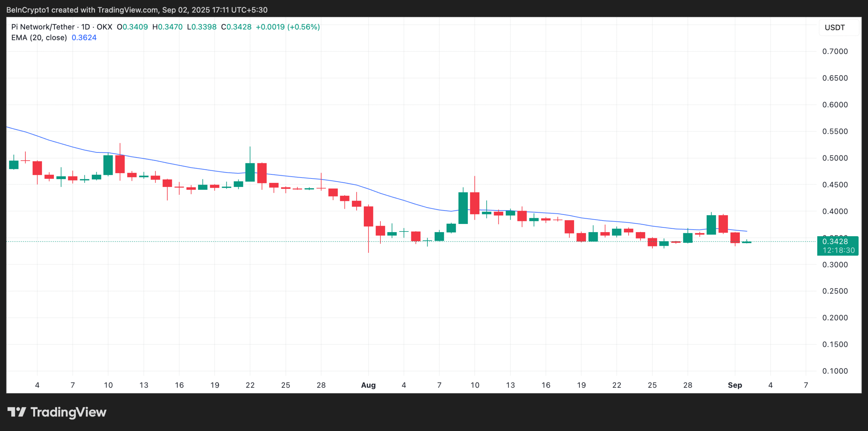The width and height of the screenshot is (868, 431).
Task: Click the 0.5000 price axis label
Action: coord(835,158)
